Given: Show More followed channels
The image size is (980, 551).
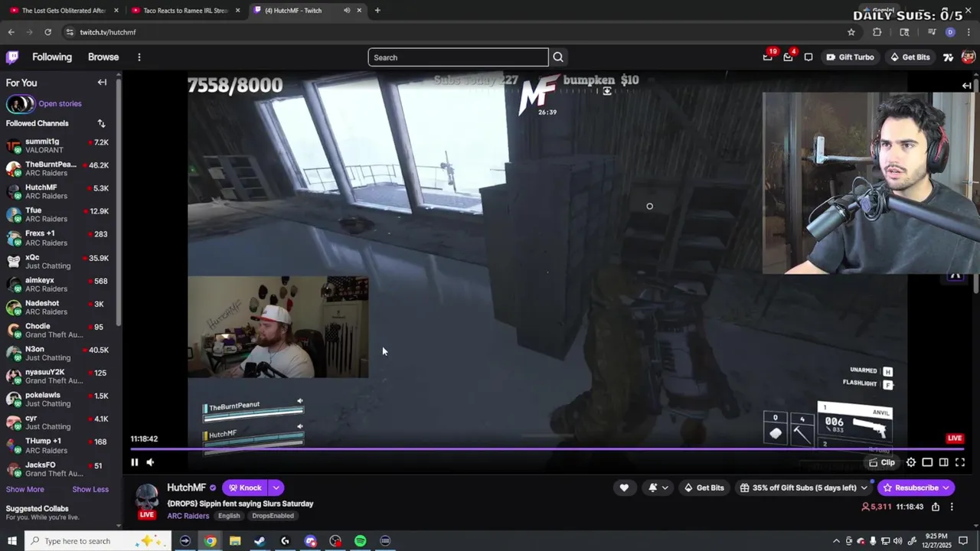Looking at the screenshot, I should tap(25, 489).
